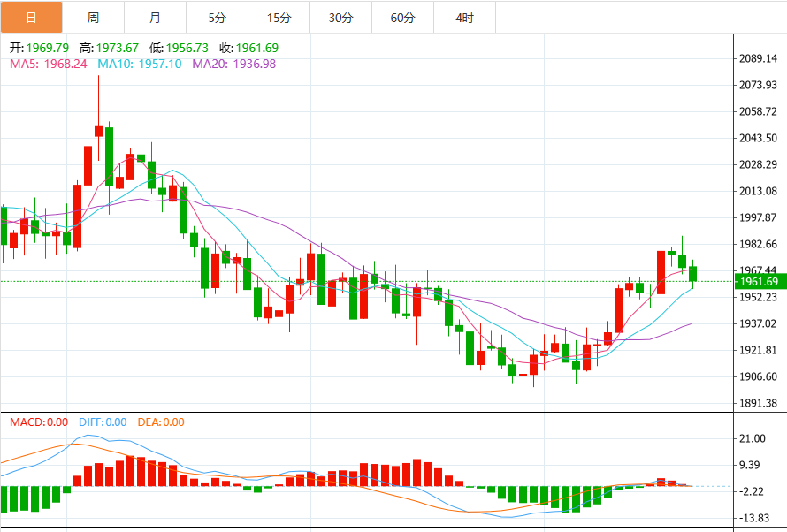Click the 1921.81 price axis label

click(x=758, y=350)
